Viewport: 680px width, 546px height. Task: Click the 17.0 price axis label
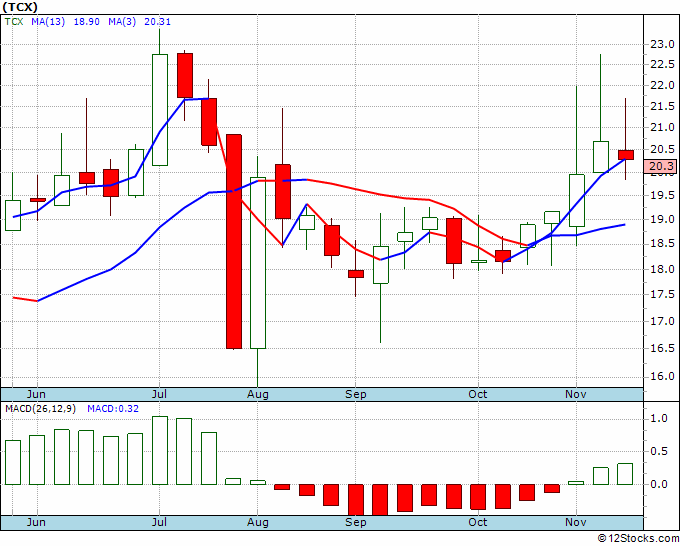(662, 321)
